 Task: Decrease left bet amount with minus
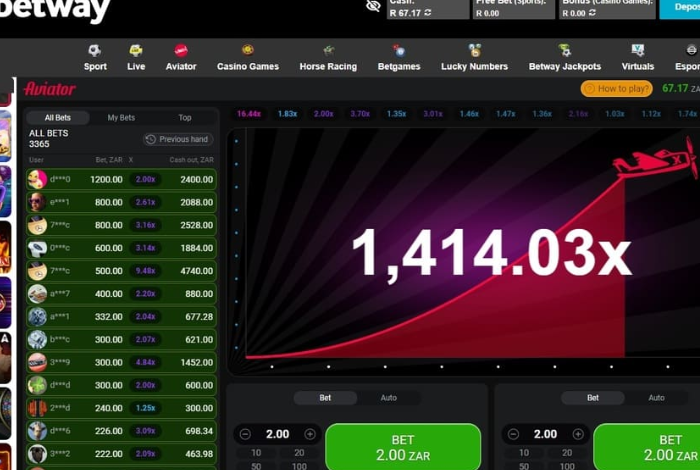[245, 434]
